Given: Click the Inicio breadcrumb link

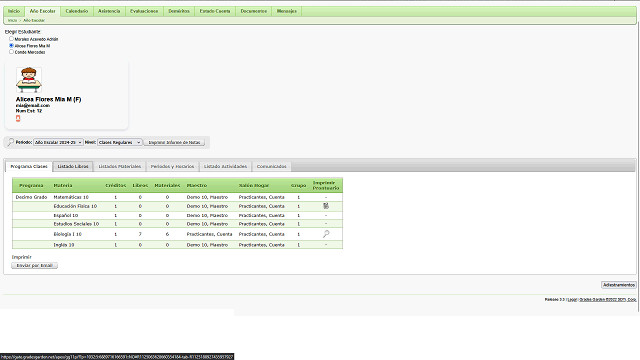Looking at the screenshot, I should (x=13, y=20).
